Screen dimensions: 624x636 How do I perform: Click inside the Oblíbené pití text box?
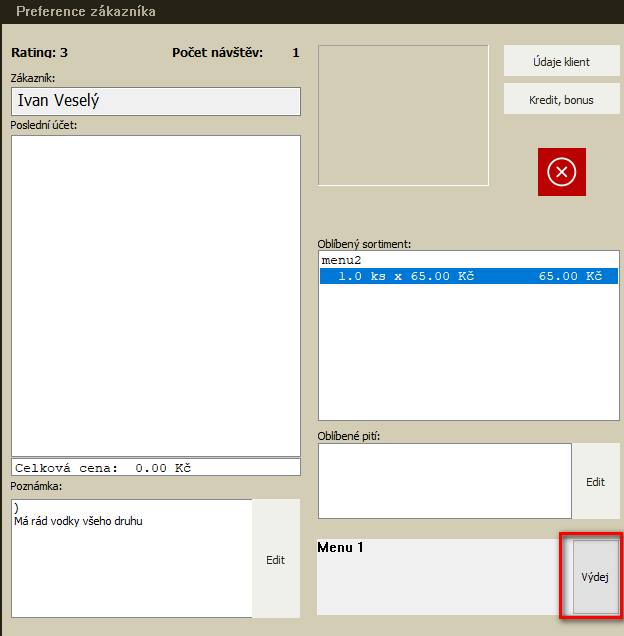pos(444,481)
